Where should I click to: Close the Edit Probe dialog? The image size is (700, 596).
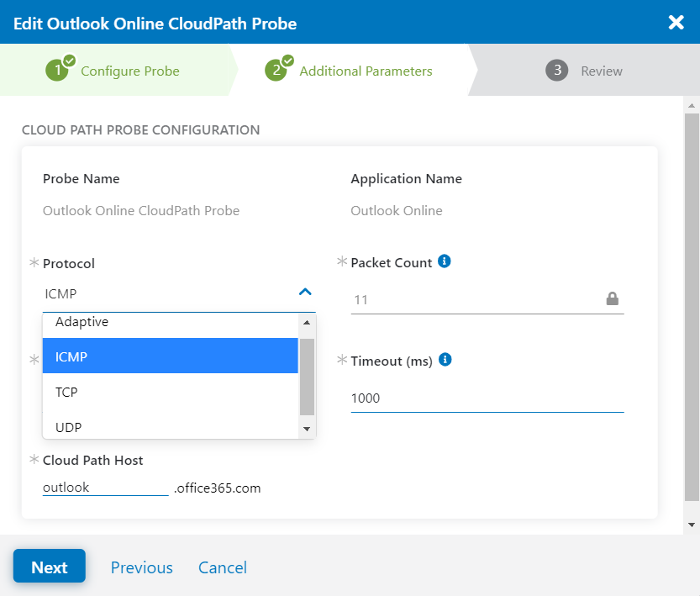tap(676, 23)
